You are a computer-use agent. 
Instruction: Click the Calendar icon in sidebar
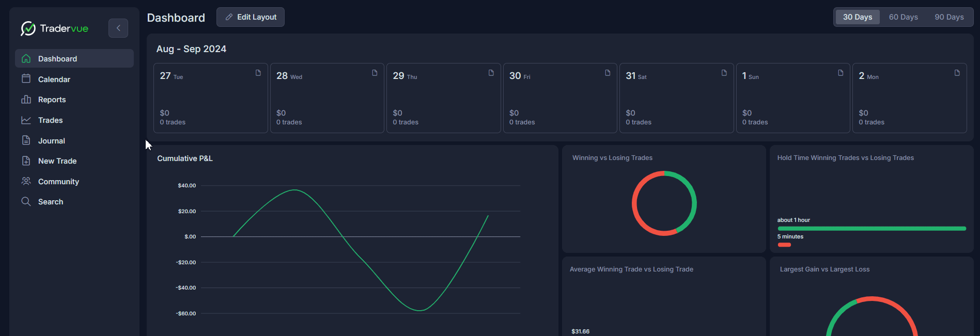click(x=26, y=79)
